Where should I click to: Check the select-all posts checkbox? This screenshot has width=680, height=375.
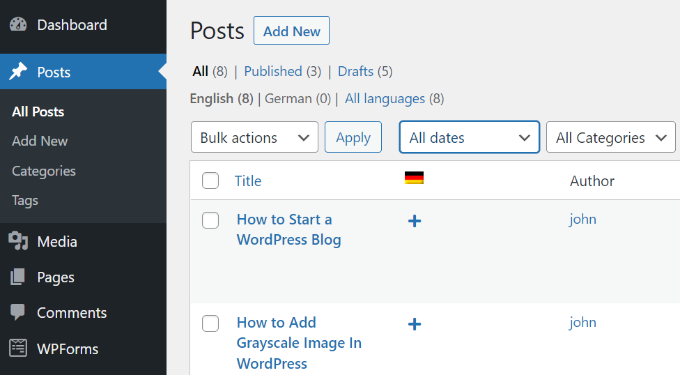[x=210, y=180]
